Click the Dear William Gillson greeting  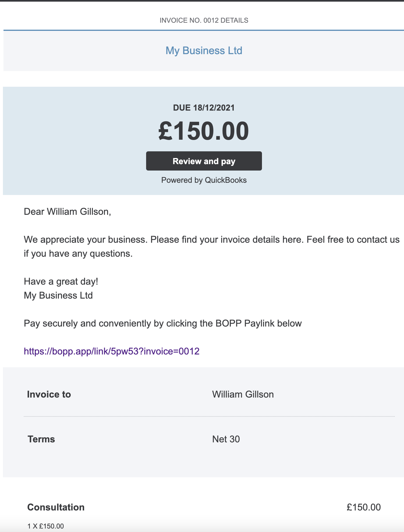pyautogui.click(x=68, y=212)
